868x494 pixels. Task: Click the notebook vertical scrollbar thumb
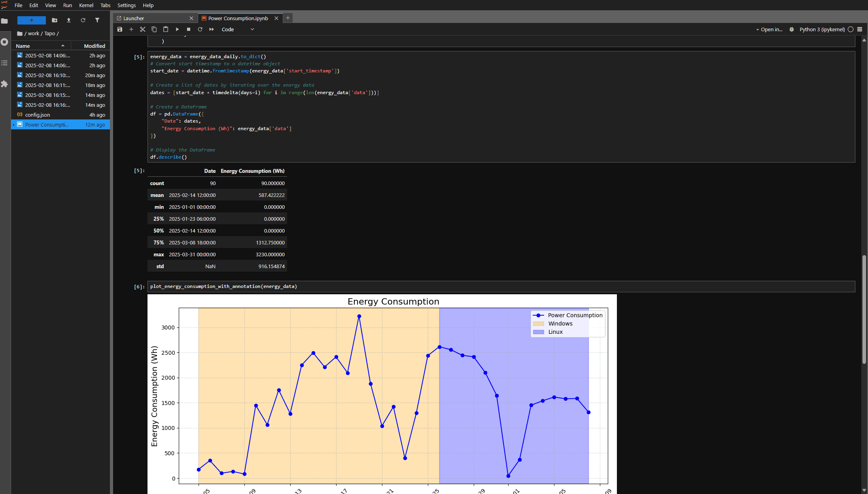point(864,310)
